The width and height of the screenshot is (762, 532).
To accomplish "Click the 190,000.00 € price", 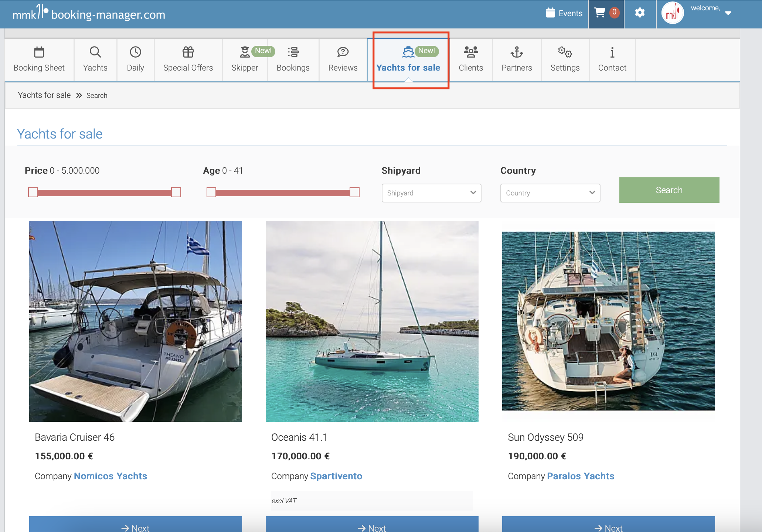I will (x=537, y=456).
